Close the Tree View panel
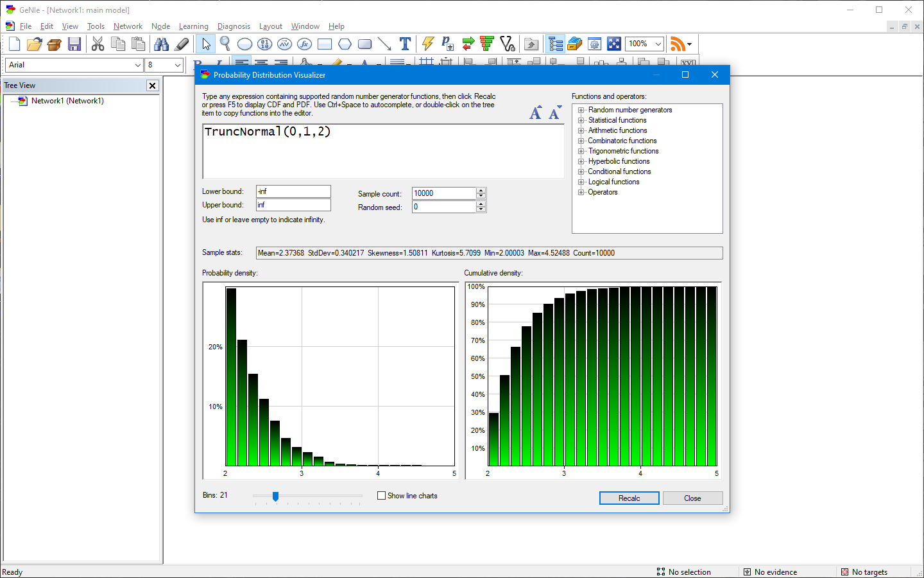Viewport: 924px width, 578px height. point(152,85)
